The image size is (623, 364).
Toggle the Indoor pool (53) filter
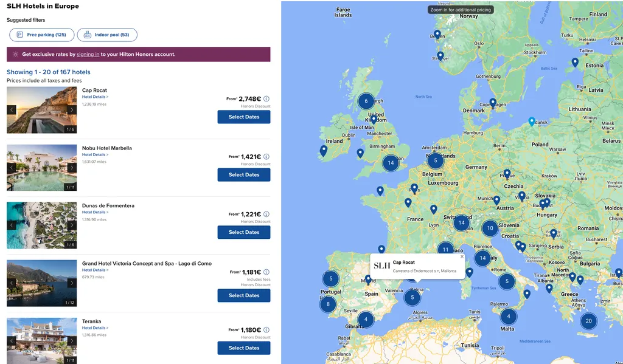tap(107, 35)
